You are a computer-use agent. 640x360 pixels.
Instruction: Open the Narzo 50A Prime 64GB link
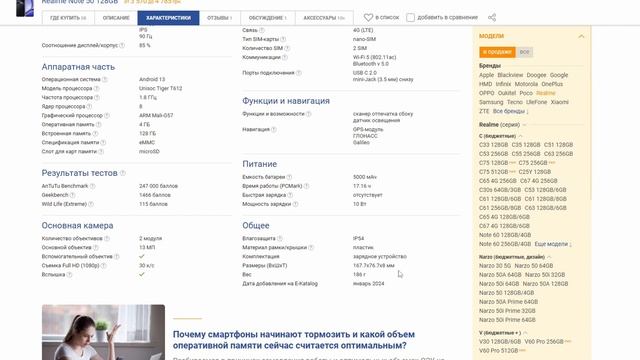[509, 302]
